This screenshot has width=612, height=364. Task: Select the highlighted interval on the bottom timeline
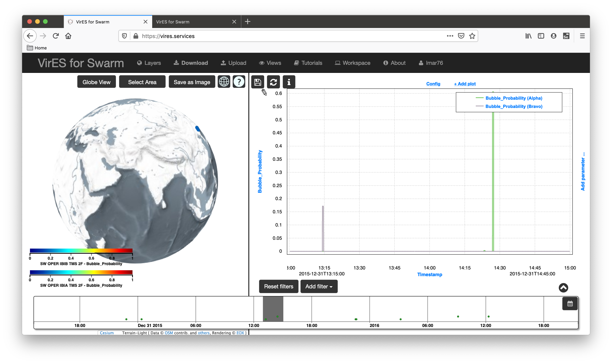[273, 309]
